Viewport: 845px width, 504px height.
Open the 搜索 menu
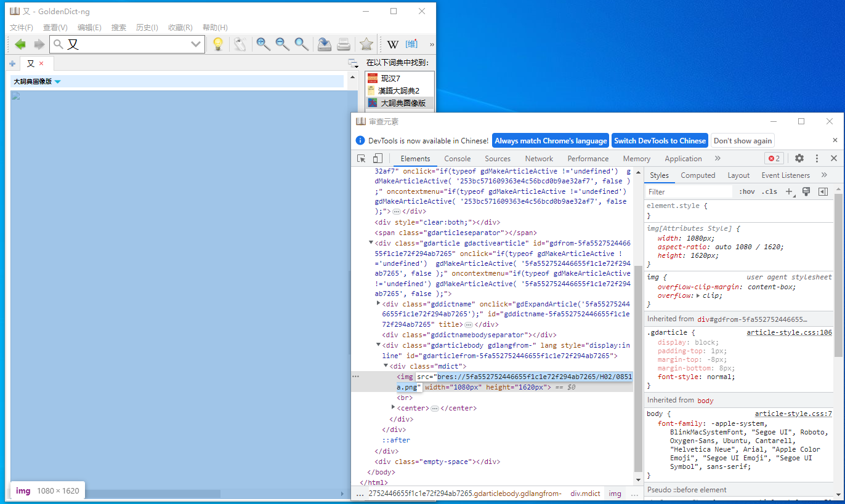click(119, 28)
